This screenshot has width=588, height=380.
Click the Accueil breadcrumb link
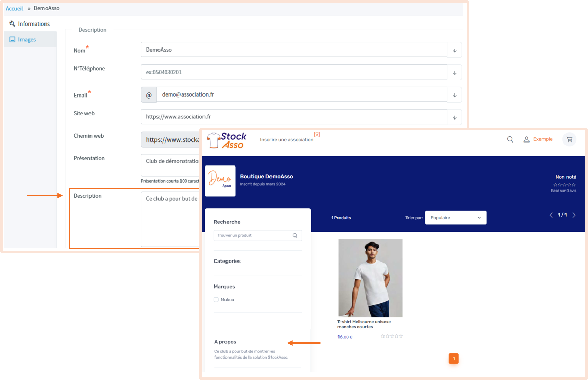click(x=14, y=8)
